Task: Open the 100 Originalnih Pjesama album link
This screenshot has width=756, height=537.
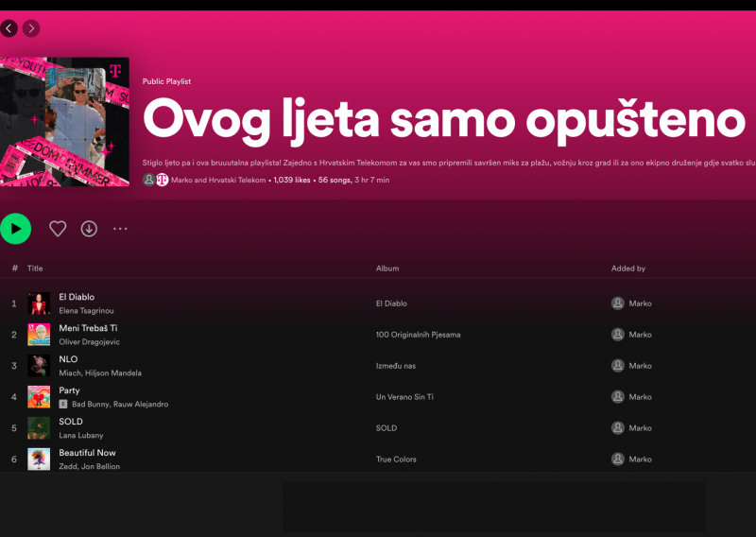Action: pyautogui.click(x=418, y=335)
